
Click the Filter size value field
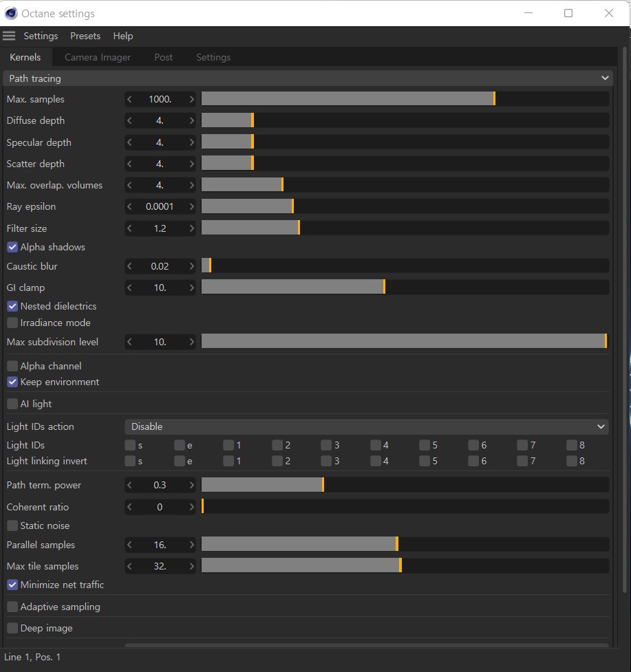point(160,228)
